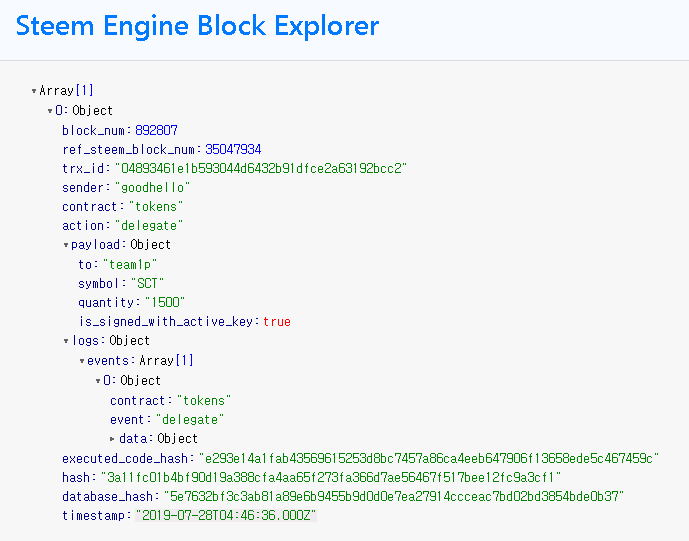The width and height of the screenshot is (689, 541).
Task: Click the events key label
Action: [108, 361]
